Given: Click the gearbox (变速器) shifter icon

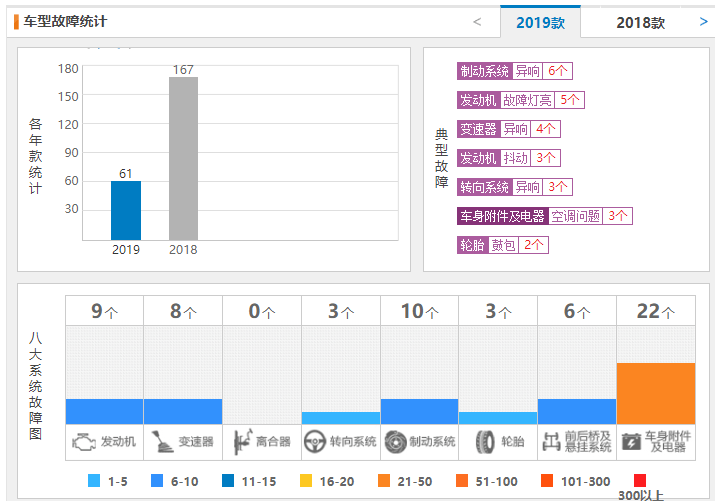Looking at the screenshot, I should click(162, 441).
